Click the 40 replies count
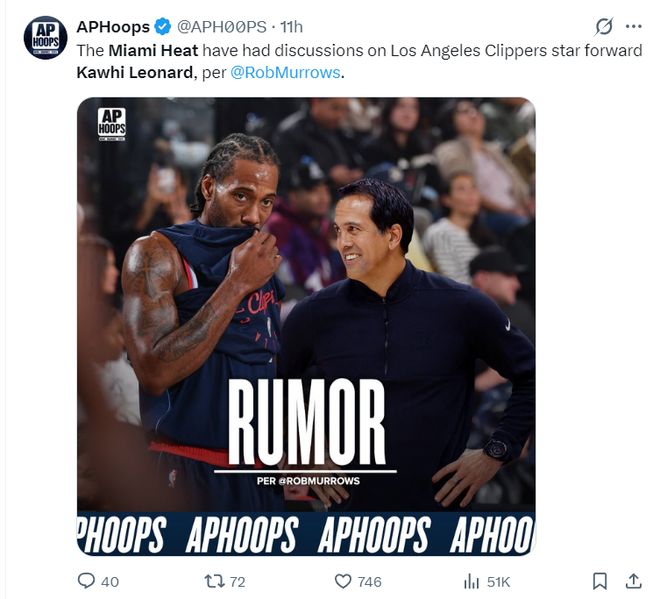 coord(110,582)
